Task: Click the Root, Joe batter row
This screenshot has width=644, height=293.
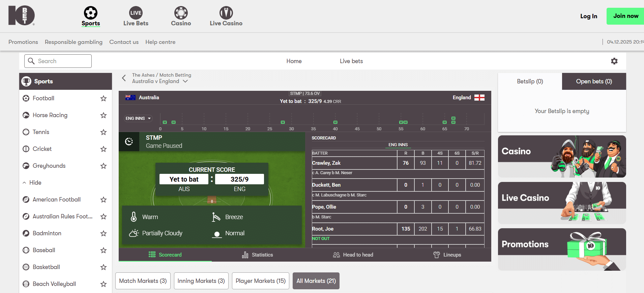Action: pos(398,229)
